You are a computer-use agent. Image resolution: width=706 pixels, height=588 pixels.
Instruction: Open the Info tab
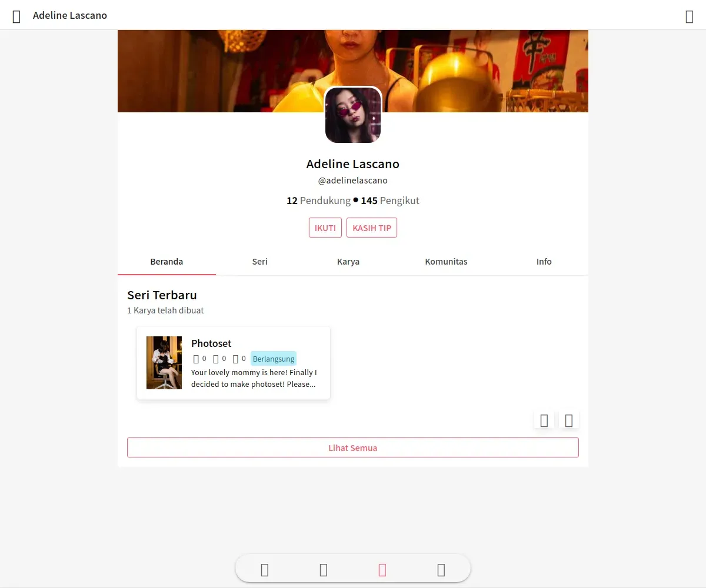pyautogui.click(x=544, y=262)
